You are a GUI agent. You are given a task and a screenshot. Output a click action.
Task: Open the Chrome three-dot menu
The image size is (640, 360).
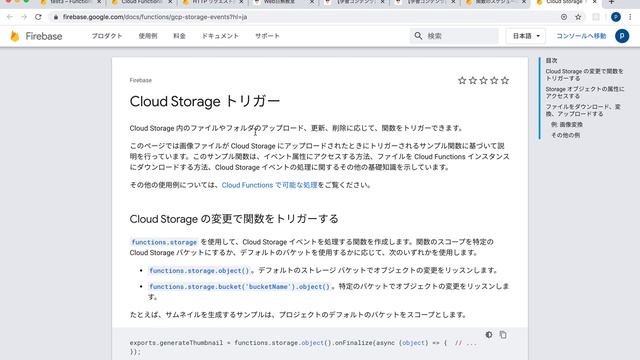click(x=630, y=17)
